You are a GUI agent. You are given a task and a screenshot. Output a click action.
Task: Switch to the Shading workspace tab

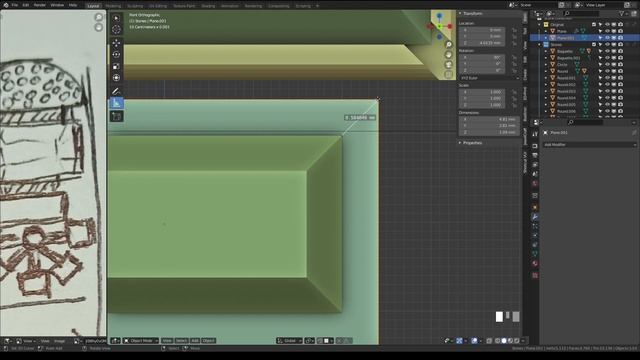pos(208,6)
